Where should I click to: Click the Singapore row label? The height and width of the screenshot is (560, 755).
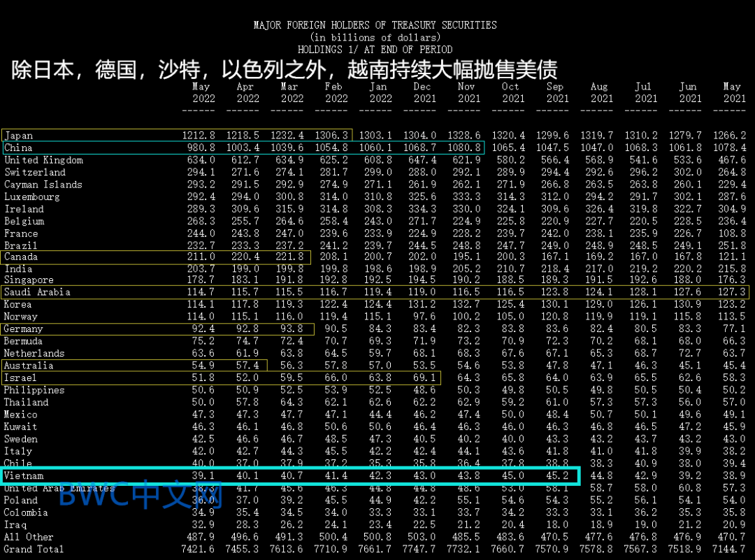[29, 280]
